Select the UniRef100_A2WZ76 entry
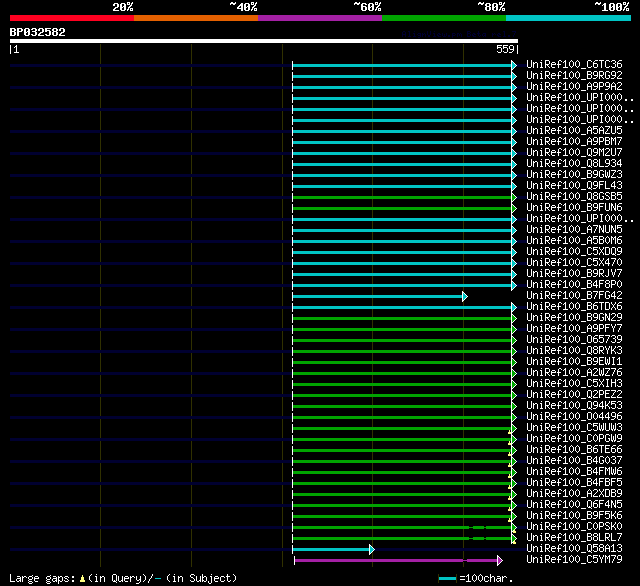This screenshot has height=586, width=640. click(574, 373)
